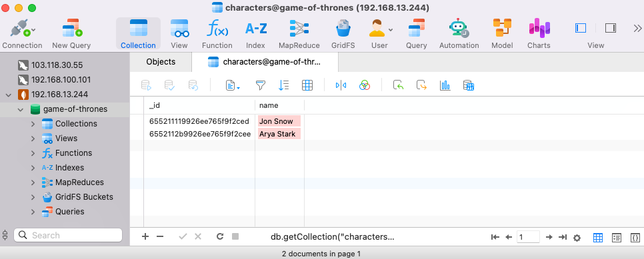Click the Commit transaction icon

[x=169, y=85]
